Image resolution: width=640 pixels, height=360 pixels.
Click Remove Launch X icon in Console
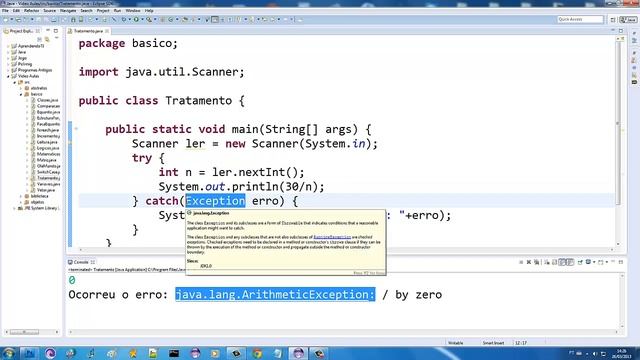pyautogui.click(x=529, y=262)
